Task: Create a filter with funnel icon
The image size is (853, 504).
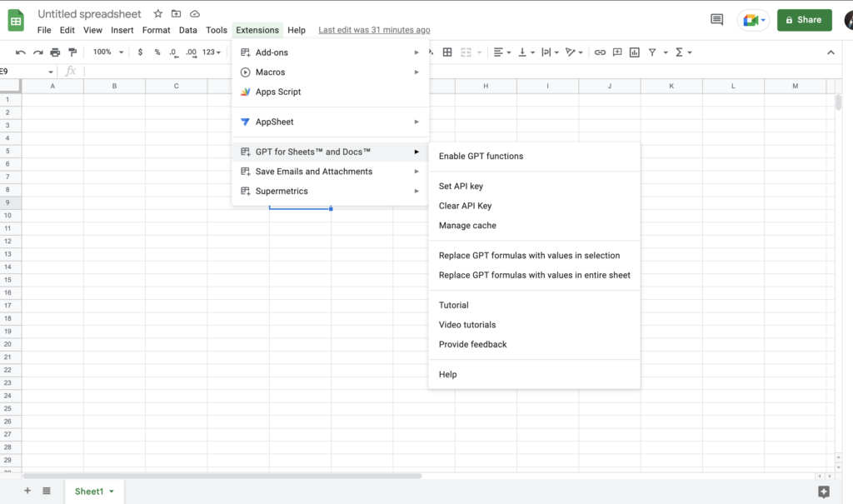Action: click(651, 52)
